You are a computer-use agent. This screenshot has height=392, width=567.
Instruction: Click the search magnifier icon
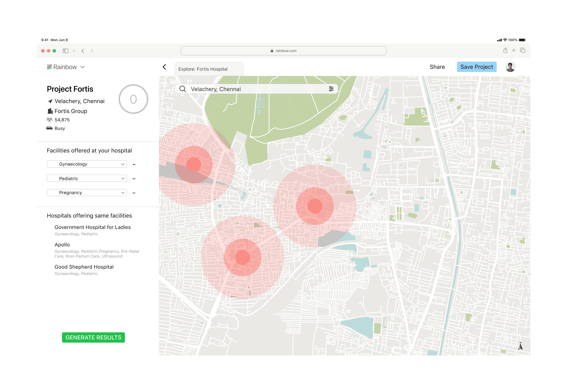(x=182, y=89)
